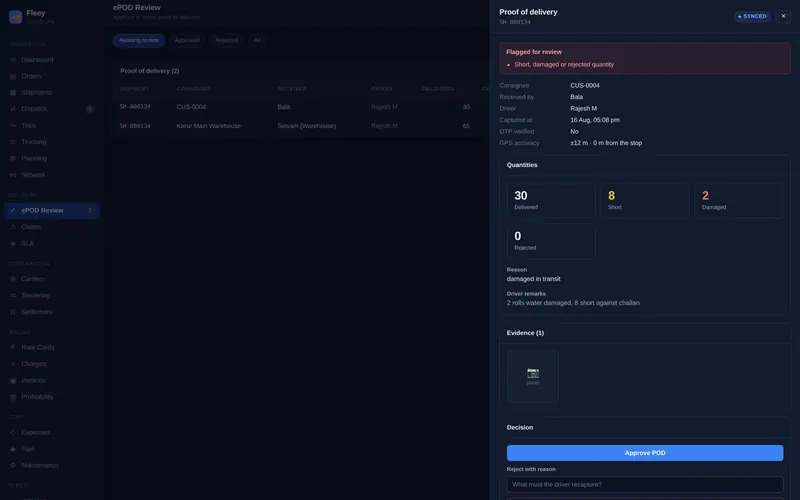Image resolution: width=800 pixels, height=500 pixels.
Task: Open Dashboard from the sidebar menu
Action: click(x=51, y=60)
